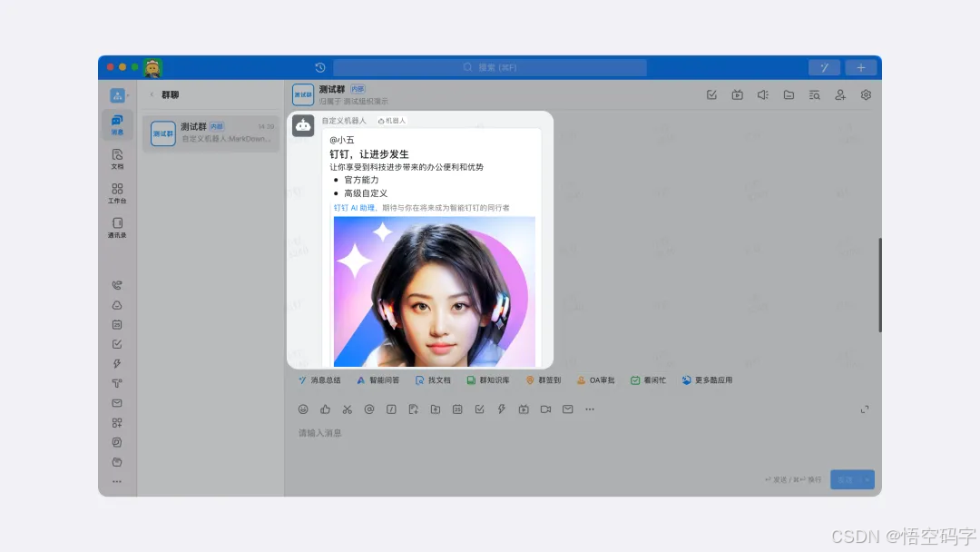Open the 工作台 workbench tab
Viewport: 980px width, 552px height.
point(117,193)
